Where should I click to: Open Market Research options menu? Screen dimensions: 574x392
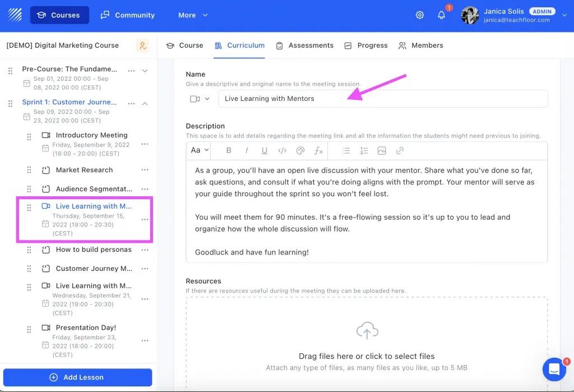(x=145, y=169)
